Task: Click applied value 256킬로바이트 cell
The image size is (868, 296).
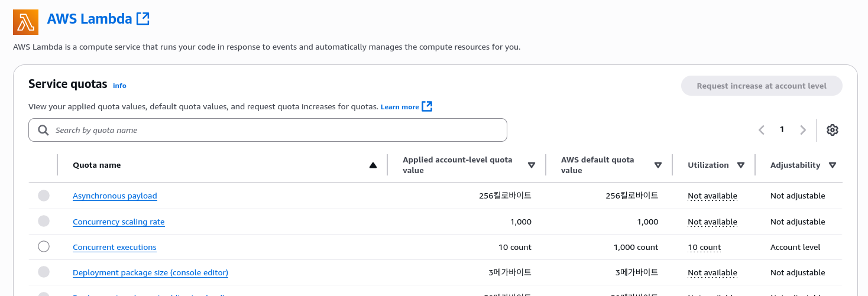Action: (x=505, y=196)
